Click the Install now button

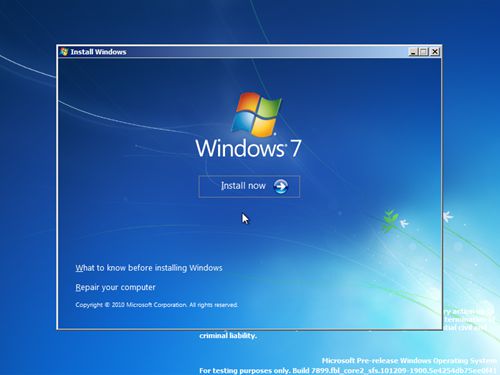coord(249,186)
